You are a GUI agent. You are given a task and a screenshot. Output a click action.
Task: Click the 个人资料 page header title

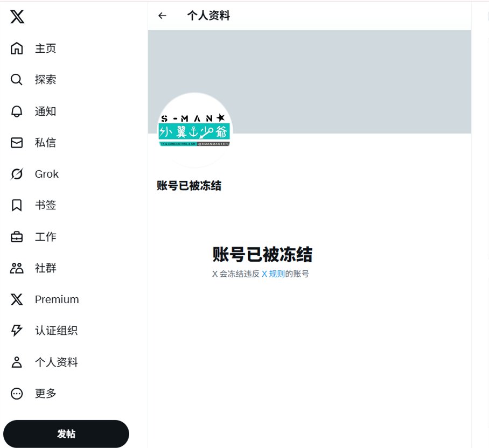point(208,16)
